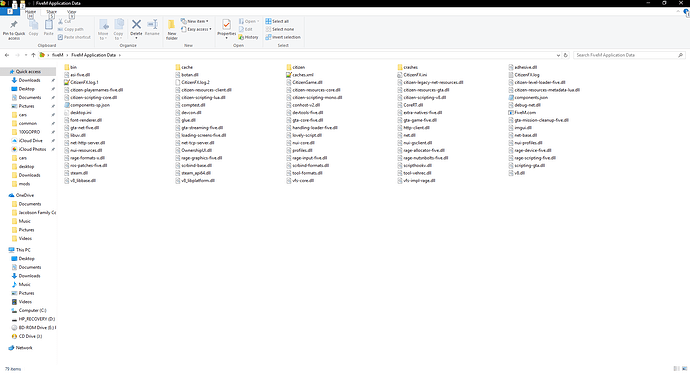The image size is (690, 373).
Task: Click the Search FiveM Application Data field
Action: [x=629, y=55]
